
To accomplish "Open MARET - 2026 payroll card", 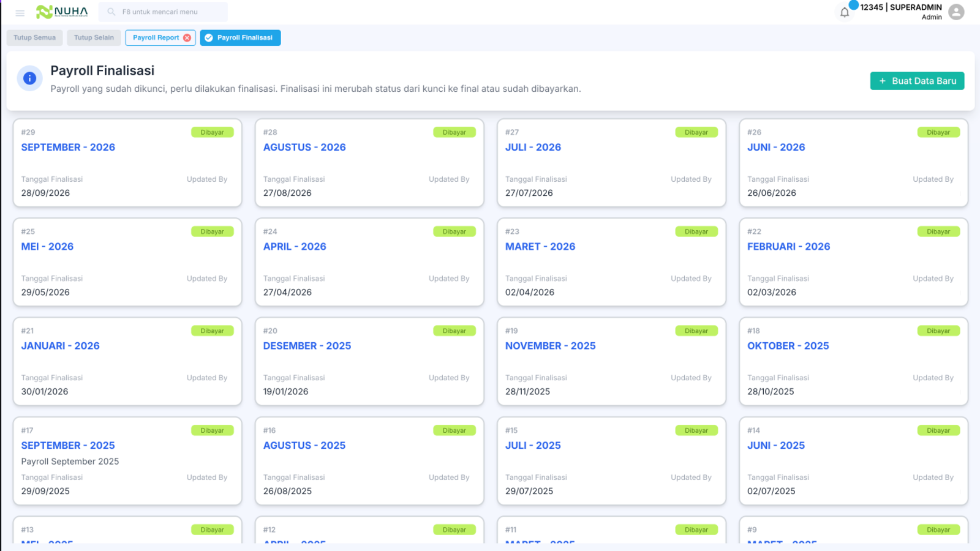I will pyautogui.click(x=611, y=262).
